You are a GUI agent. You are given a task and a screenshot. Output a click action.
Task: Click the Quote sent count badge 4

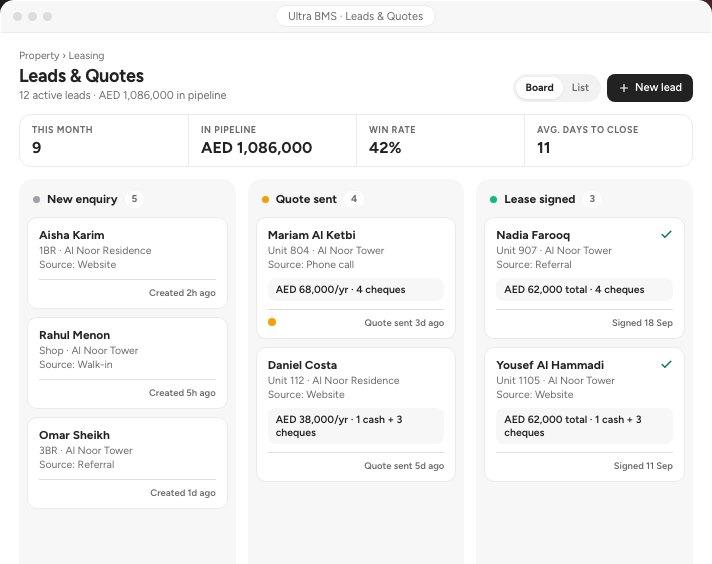[354, 199]
